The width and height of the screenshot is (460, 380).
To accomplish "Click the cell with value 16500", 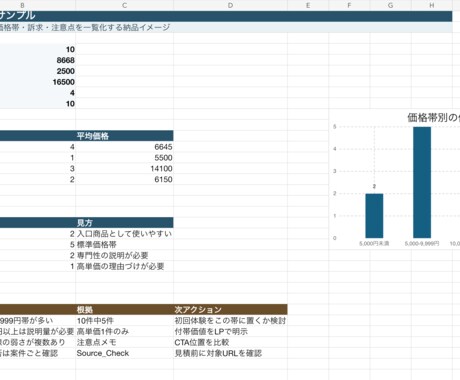I will (x=38, y=82).
